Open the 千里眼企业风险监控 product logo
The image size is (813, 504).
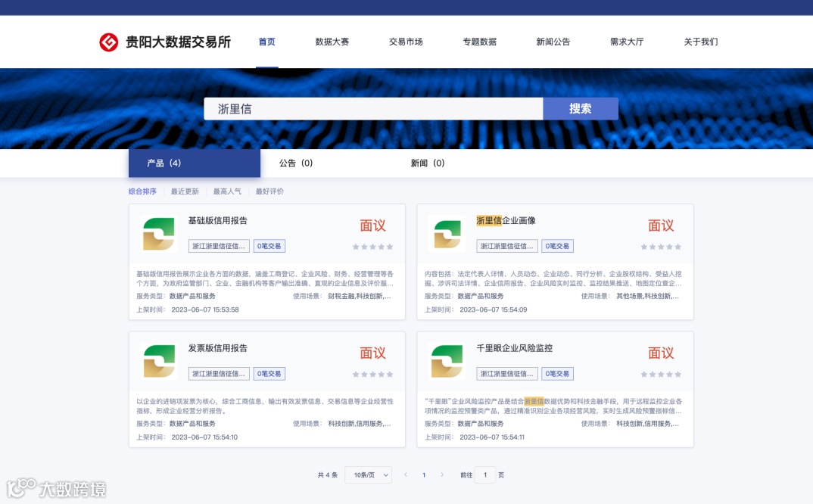pyautogui.click(x=447, y=362)
